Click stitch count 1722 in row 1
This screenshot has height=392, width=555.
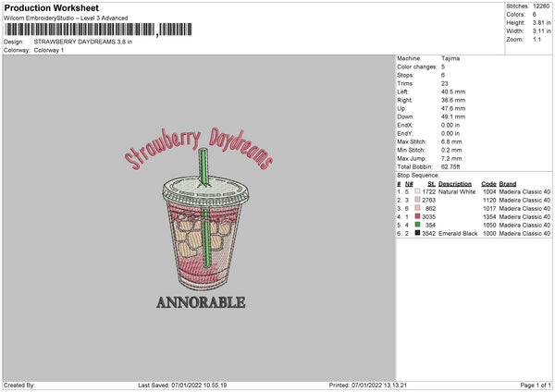[428, 191]
